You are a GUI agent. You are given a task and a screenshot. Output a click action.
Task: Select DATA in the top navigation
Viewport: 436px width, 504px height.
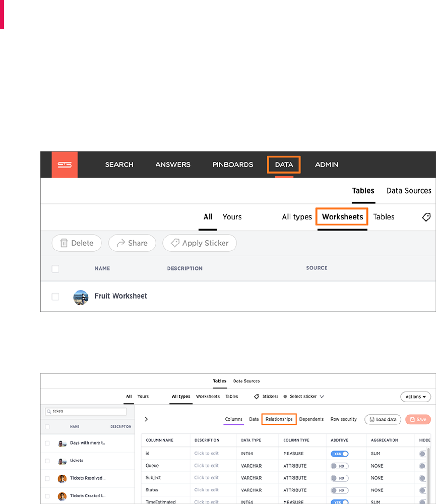click(284, 164)
